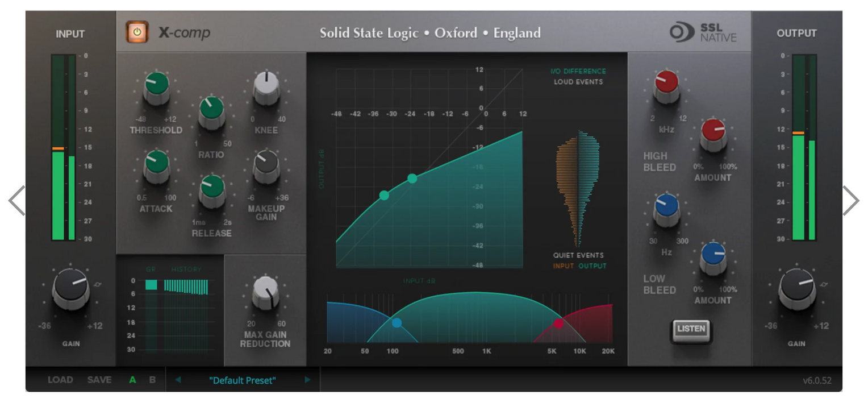Click the green OUTPUT legend label
Viewport: 868px width, 398px height.
tap(592, 266)
